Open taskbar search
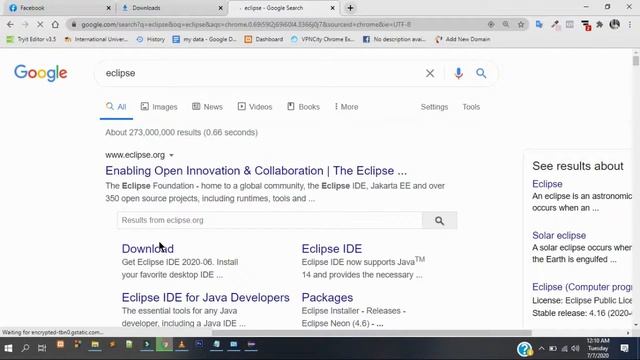This screenshot has height=360, width=640. coord(25,348)
